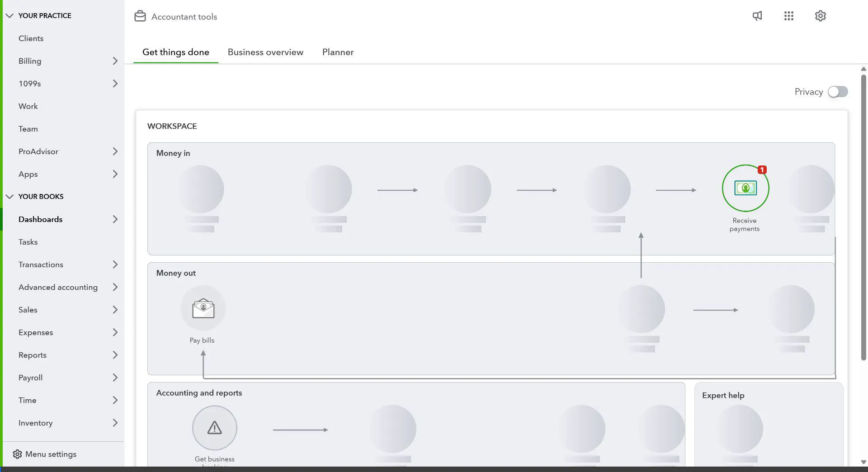Expand the Billing submenu arrow
868x472 pixels.
[x=115, y=61]
